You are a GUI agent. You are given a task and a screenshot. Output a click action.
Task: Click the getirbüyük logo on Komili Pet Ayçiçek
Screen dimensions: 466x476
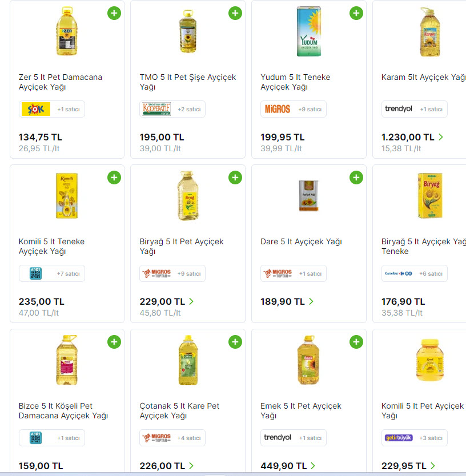(x=400, y=438)
